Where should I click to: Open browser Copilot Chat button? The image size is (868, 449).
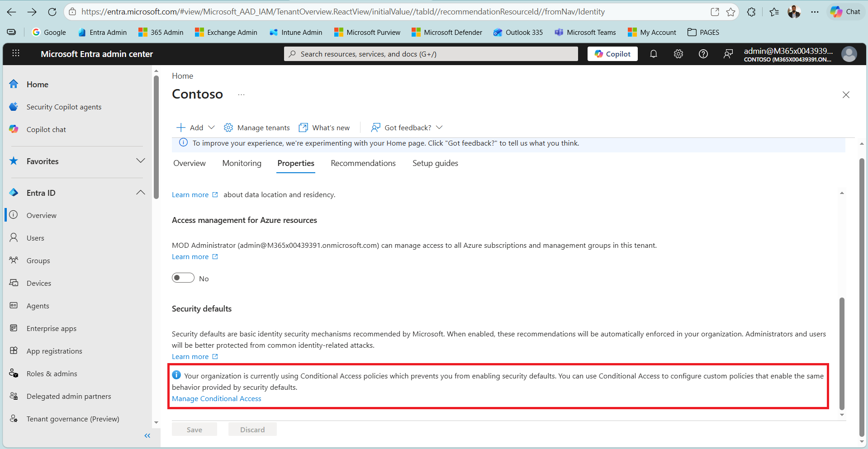tap(845, 12)
